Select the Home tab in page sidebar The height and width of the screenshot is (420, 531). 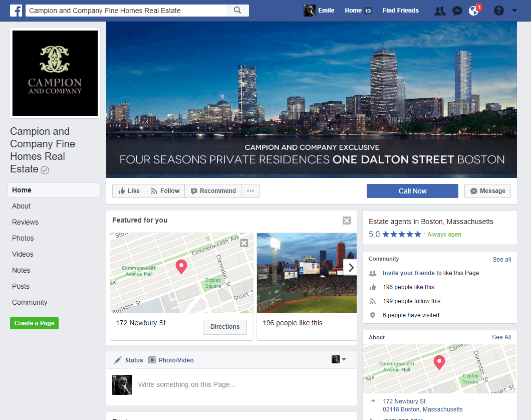pos(54,190)
